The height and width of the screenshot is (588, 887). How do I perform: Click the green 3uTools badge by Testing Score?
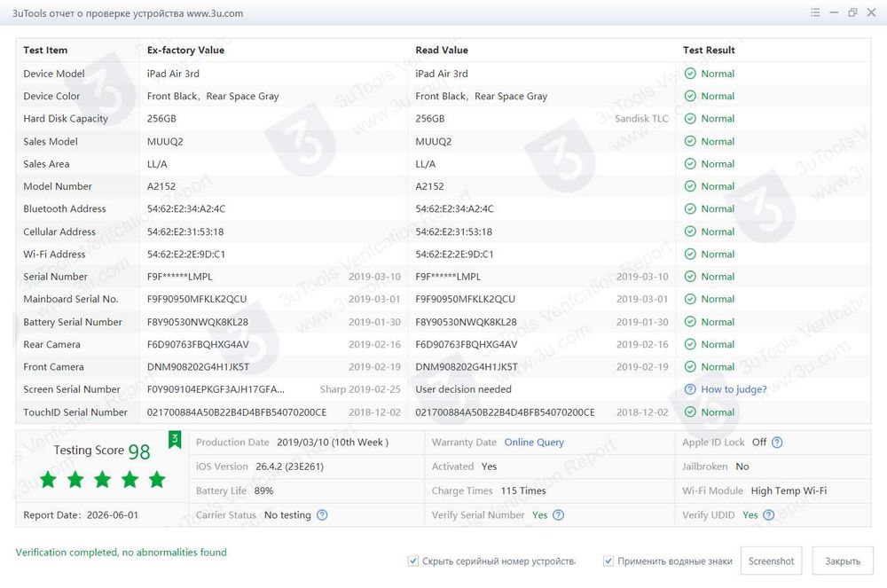pos(175,439)
